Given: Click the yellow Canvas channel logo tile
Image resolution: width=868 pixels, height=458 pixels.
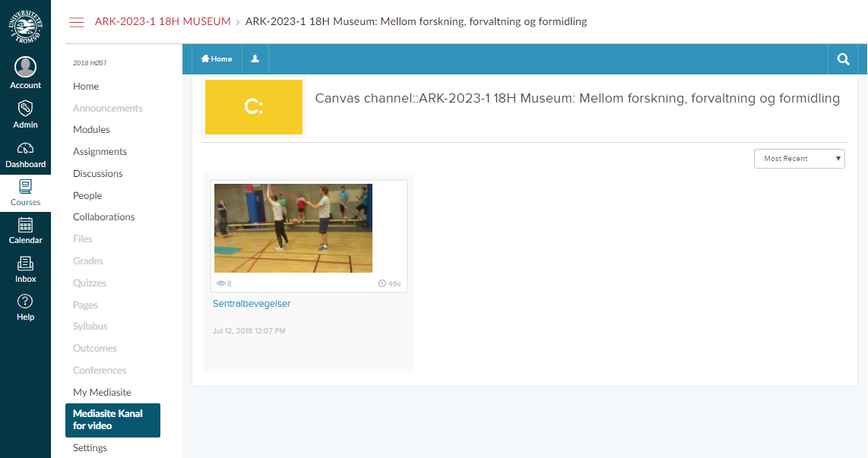Looking at the screenshot, I should [x=254, y=107].
